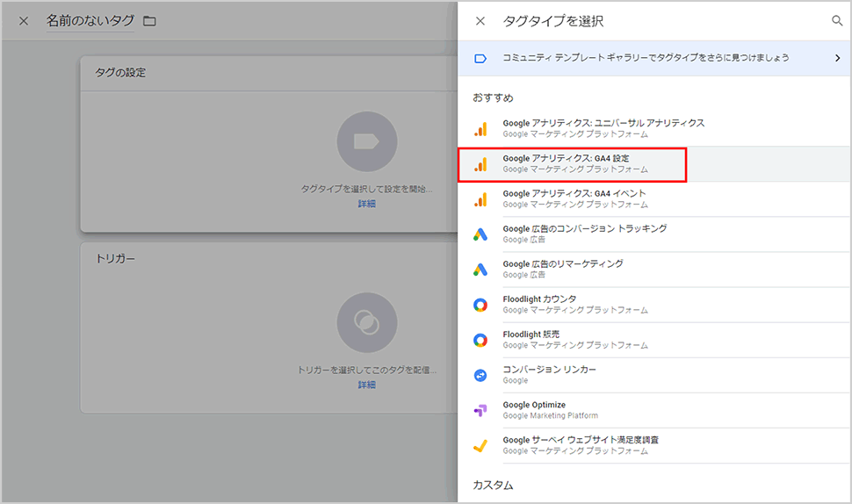This screenshot has height=504, width=852.
Task: Click Google Ads conversion tracking icon
Action: (x=480, y=234)
